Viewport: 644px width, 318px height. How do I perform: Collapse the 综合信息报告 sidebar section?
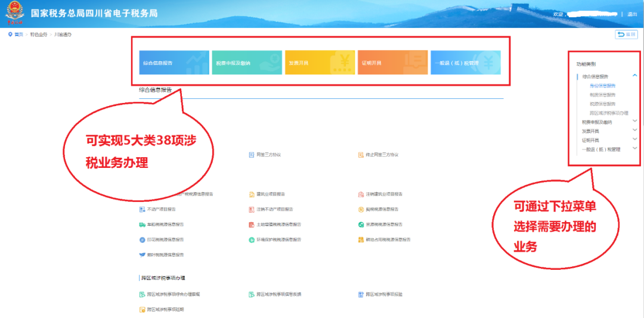tap(634, 76)
